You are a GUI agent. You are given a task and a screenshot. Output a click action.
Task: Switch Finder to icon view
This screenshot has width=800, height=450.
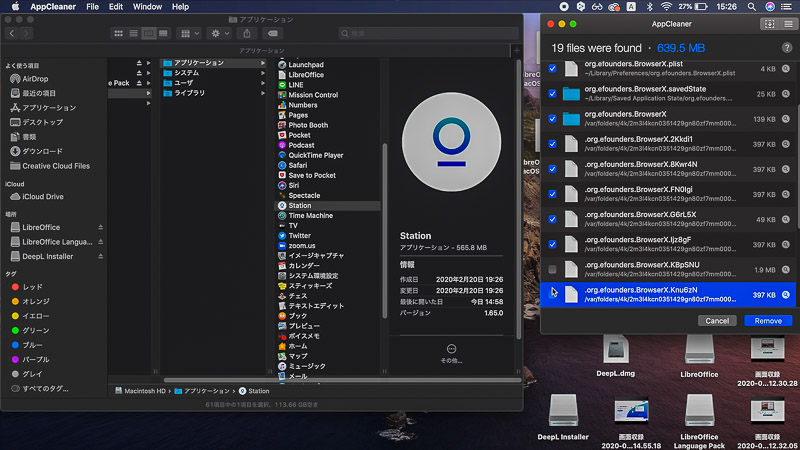[118, 33]
